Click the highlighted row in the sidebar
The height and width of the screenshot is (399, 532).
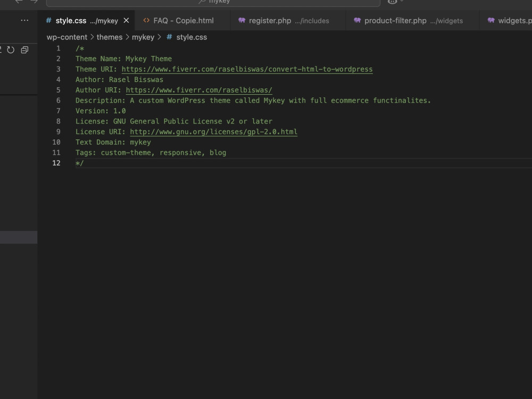[x=19, y=237]
